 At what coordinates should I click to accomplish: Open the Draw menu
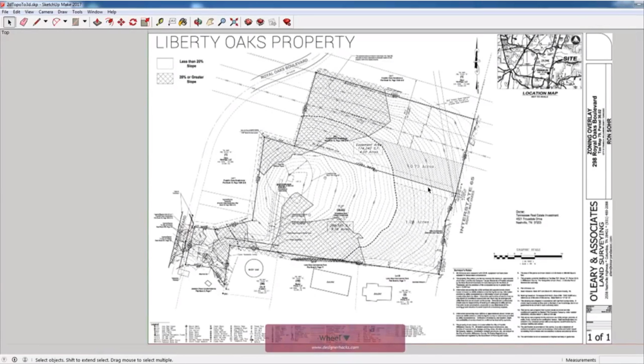(63, 12)
